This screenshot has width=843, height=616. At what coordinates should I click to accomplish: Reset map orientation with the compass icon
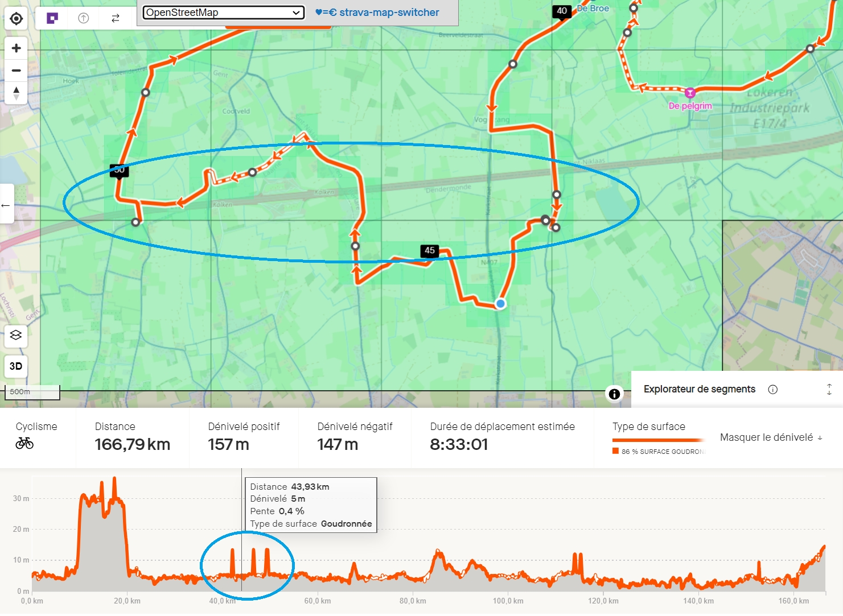click(17, 93)
